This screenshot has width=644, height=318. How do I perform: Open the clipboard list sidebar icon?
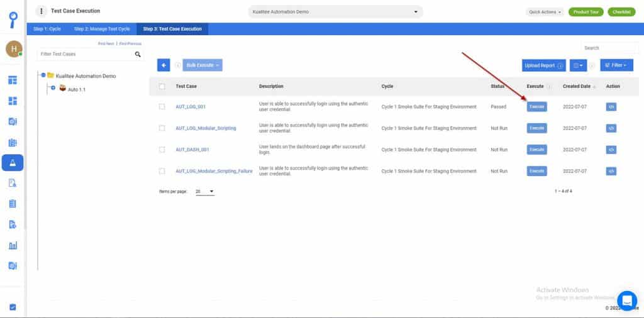pos(13,204)
